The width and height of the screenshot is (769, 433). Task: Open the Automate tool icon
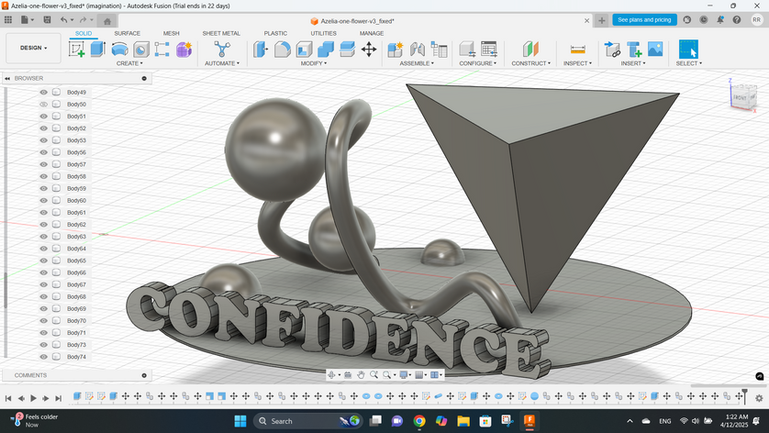coord(222,49)
